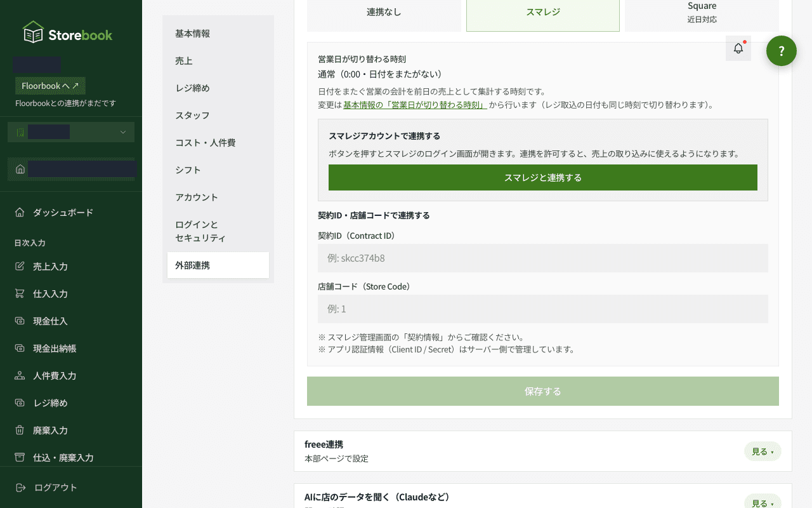Screen dimensions: 812x508
Task: Focus the 店舗コード input field
Action: click(x=543, y=309)
